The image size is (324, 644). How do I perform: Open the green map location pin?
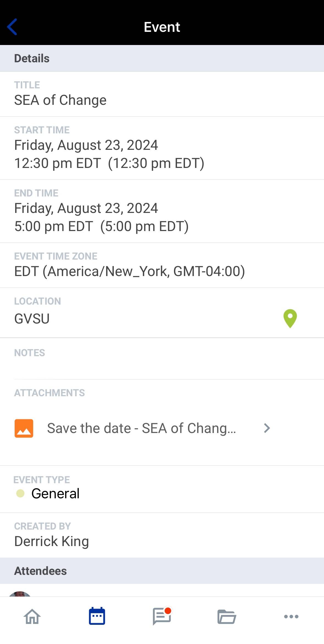click(290, 318)
